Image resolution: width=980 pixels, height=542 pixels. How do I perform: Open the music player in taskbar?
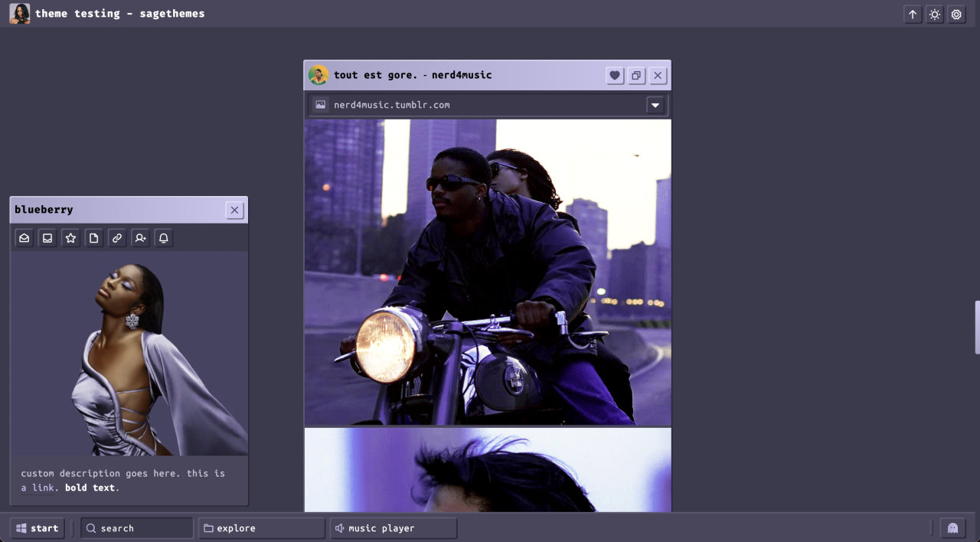point(393,528)
